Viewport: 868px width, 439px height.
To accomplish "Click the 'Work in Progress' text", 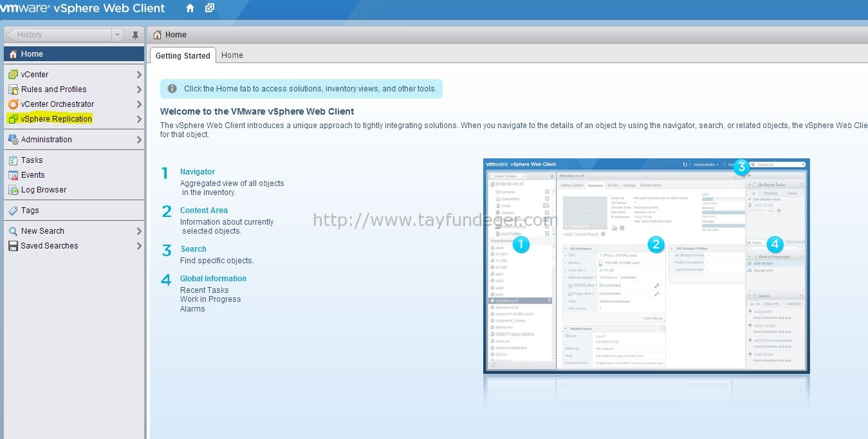I will click(x=210, y=299).
